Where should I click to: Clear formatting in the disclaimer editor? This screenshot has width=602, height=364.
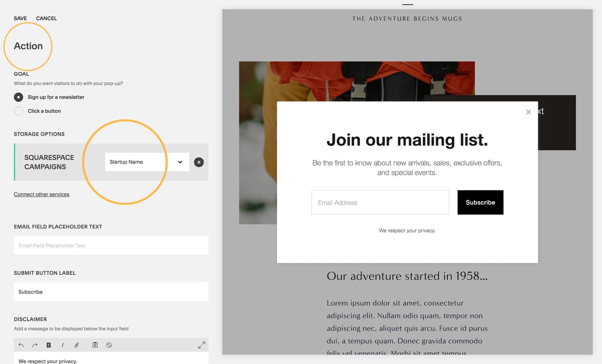(109, 345)
